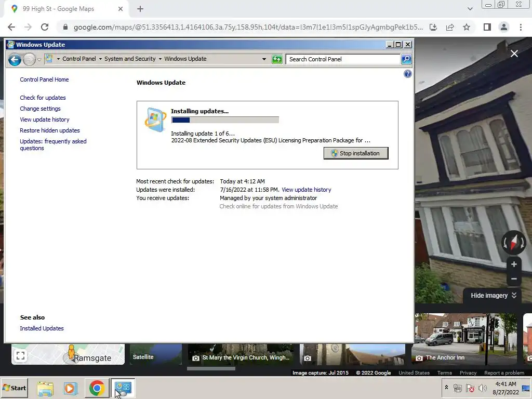Select Windows Update breadcrumb segment

185,59
